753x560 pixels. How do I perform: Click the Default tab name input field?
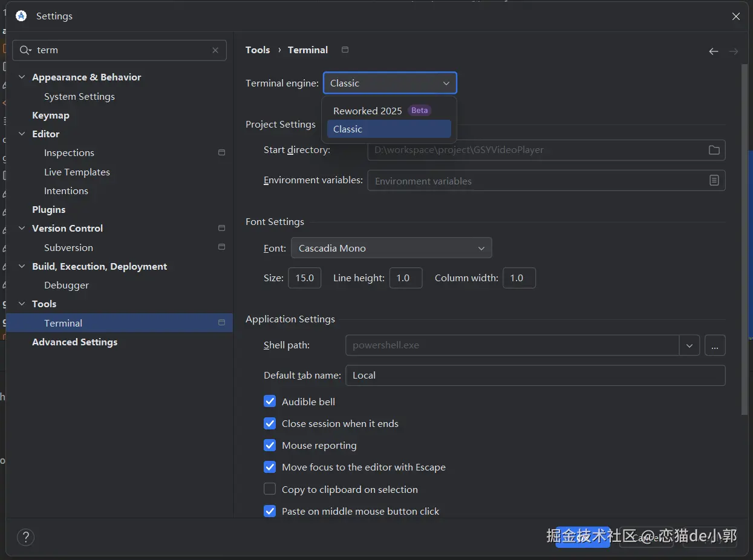535,375
